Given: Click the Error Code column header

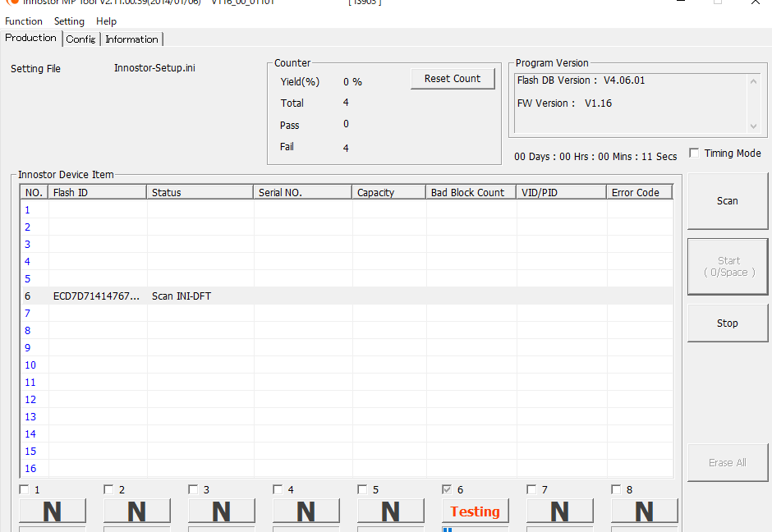Looking at the screenshot, I should coord(639,192).
